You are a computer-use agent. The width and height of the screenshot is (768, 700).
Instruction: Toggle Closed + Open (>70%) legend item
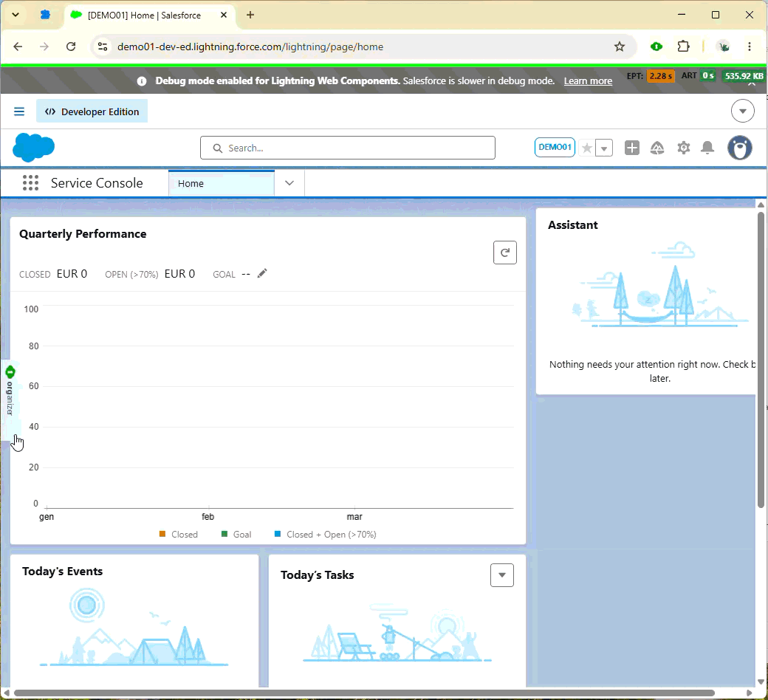click(326, 535)
